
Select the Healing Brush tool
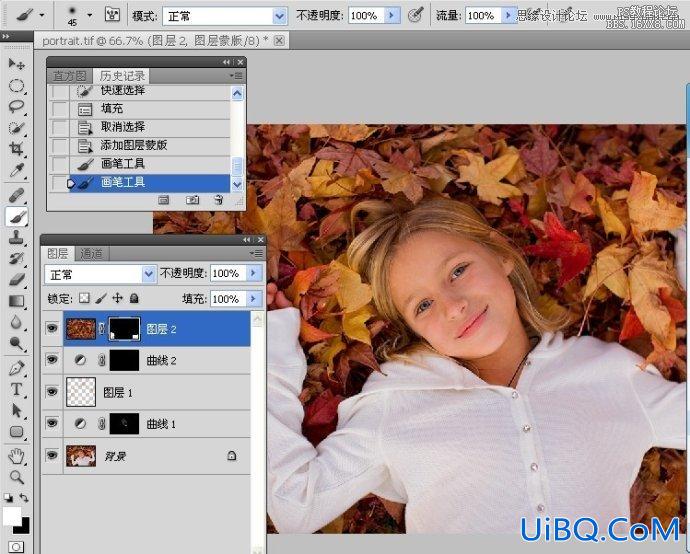pos(16,195)
